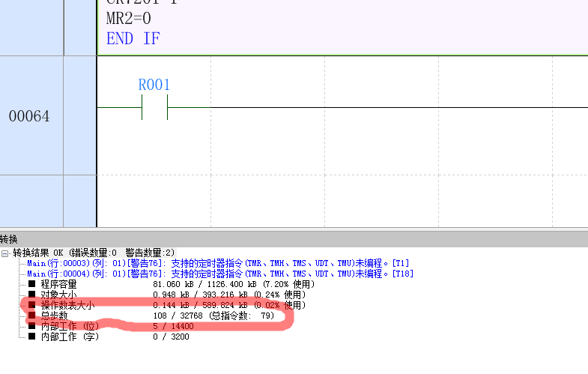Click the black square icon beside 程序容量
This screenshot has height=374, width=588.
(x=31, y=285)
